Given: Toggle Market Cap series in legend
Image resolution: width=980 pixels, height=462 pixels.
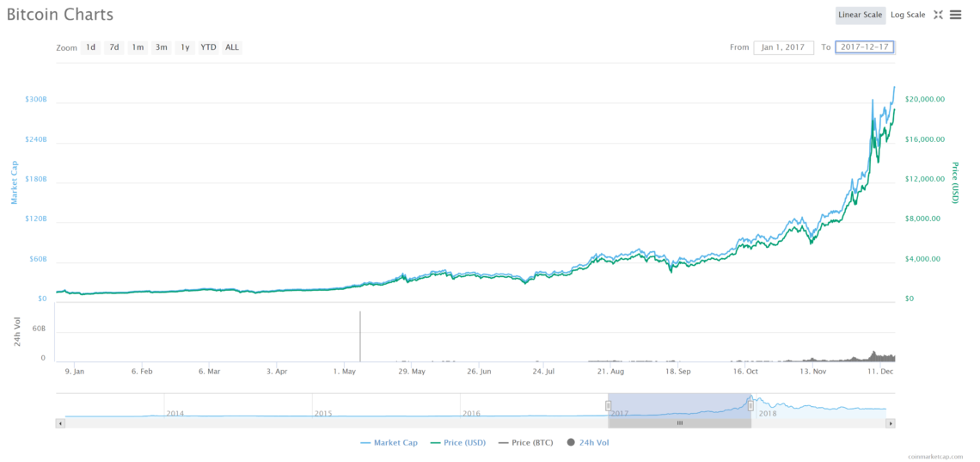Looking at the screenshot, I should tap(389, 442).
